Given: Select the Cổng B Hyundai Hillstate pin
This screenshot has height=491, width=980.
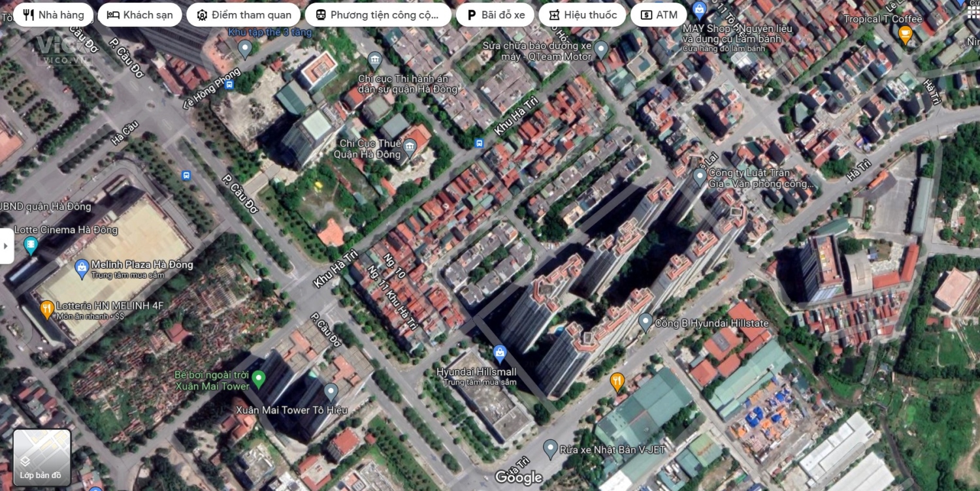Looking at the screenshot, I should [x=645, y=321].
